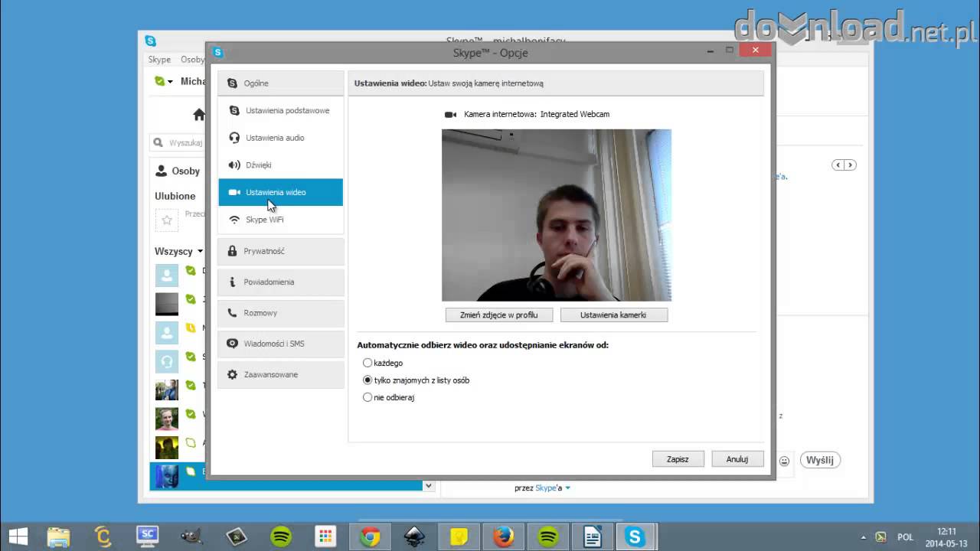980x551 pixels.
Task: Select the 'każdego' radio option
Action: point(367,363)
